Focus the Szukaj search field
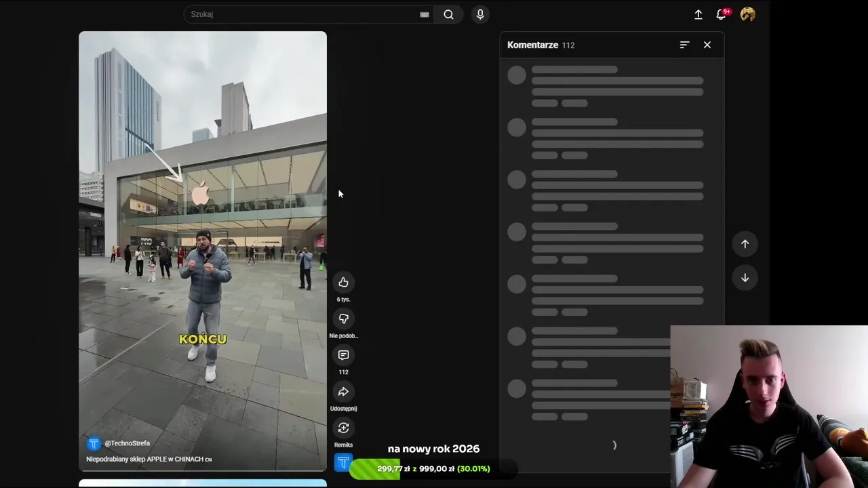This screenshot has height=488, width=868. coord(303,14)
